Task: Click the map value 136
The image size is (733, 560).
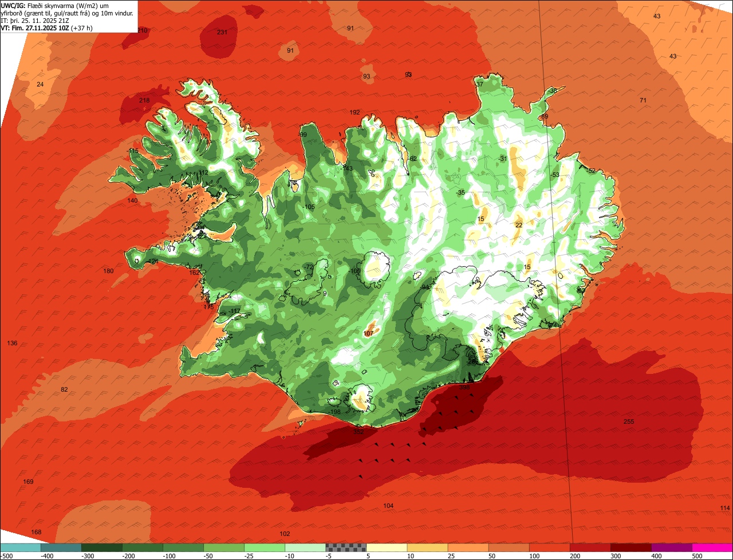Action: pos(12,343)
